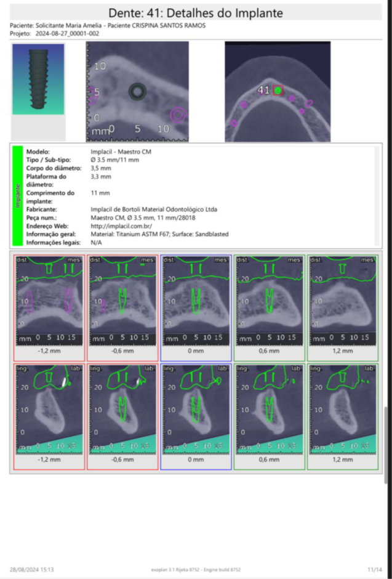
Task: Click the page number 11/14 in footer
Action: coord(374,569)
